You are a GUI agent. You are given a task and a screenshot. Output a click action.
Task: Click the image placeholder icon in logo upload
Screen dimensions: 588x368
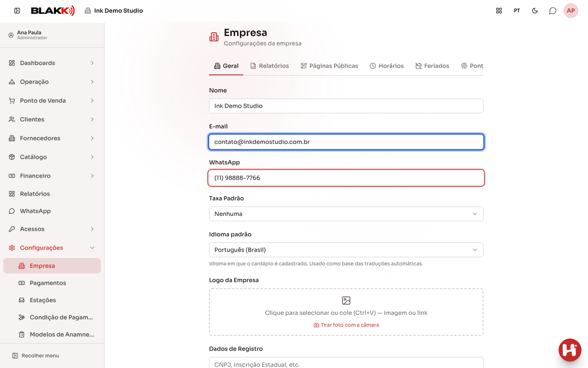pos(346,301)
